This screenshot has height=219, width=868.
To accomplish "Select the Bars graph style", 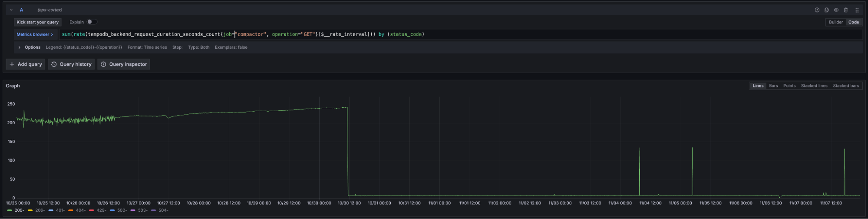I will click(x=773, y=86).
